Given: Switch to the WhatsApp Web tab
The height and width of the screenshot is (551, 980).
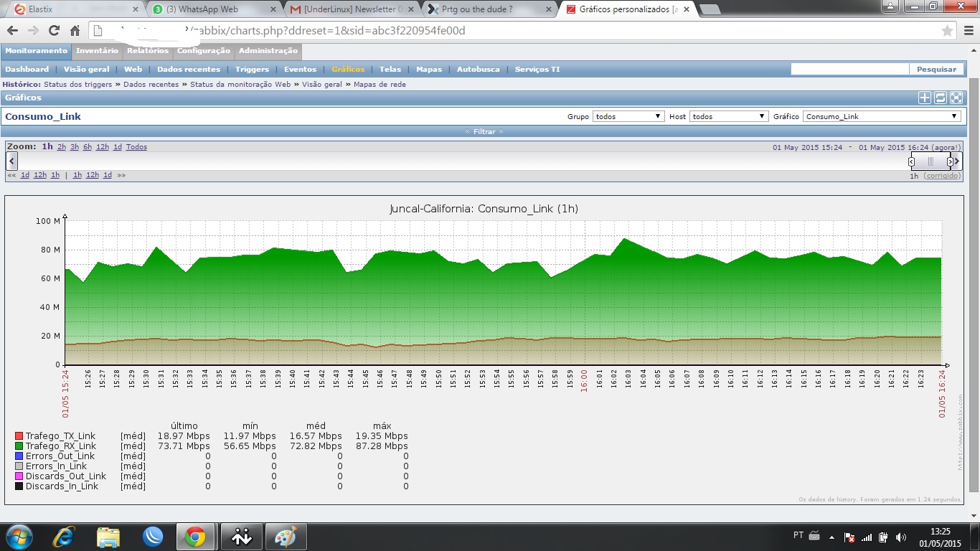Looking at the screenshot, I should 213,9.
